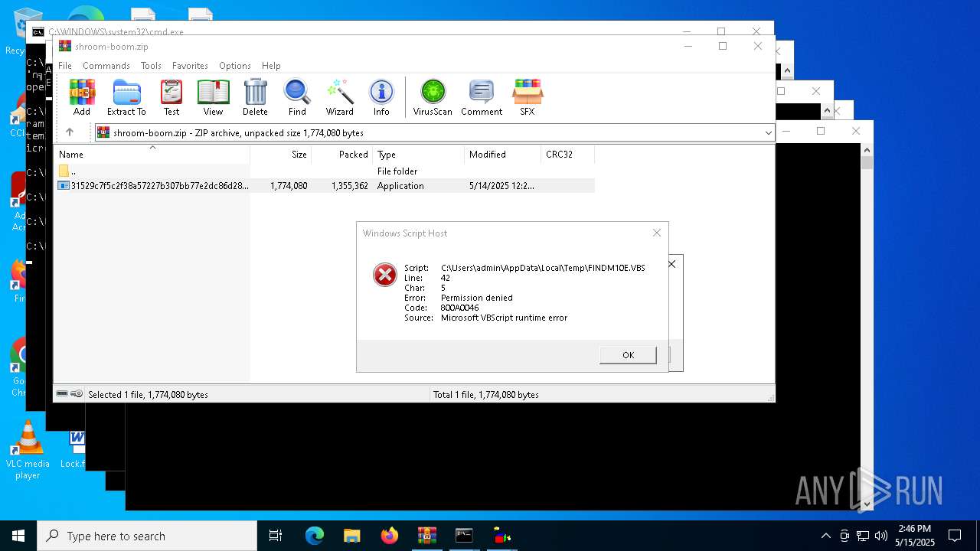Switch to WinRAR taskbar icon
The height and width of the screenshot is (551, 980).
point(426,536)
